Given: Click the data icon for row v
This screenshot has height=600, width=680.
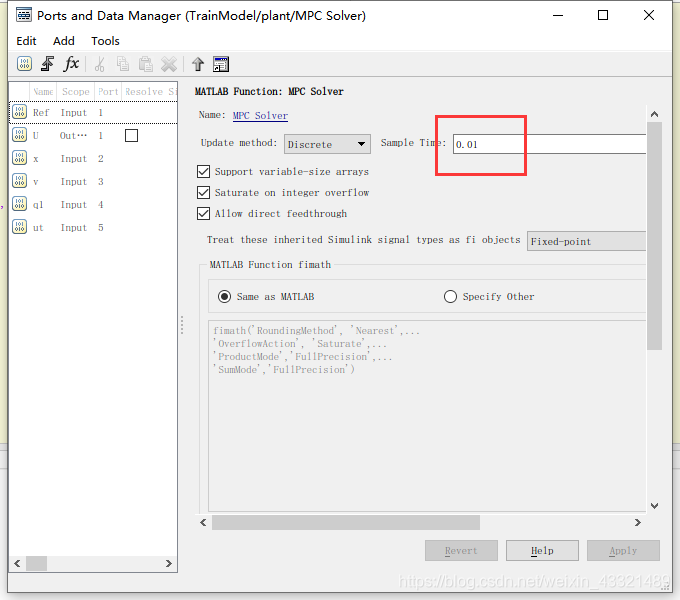Looking at the screenshot, I should (x=20, y=181).
